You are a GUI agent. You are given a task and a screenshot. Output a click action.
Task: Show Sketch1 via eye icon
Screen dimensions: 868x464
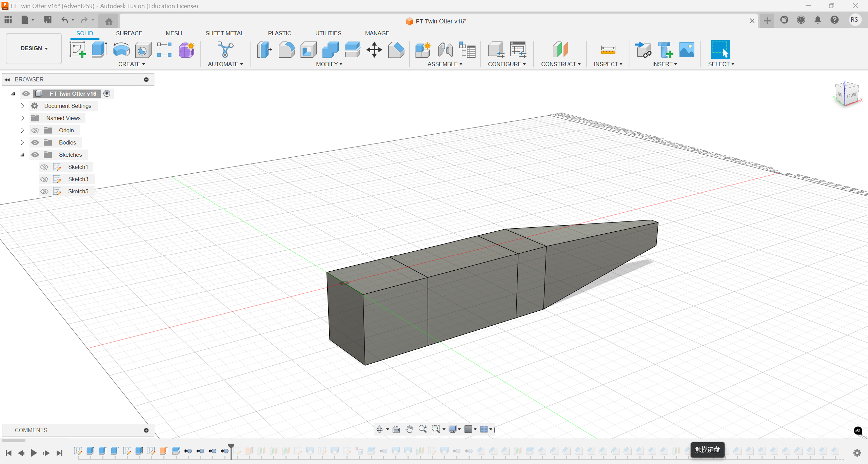44,167
